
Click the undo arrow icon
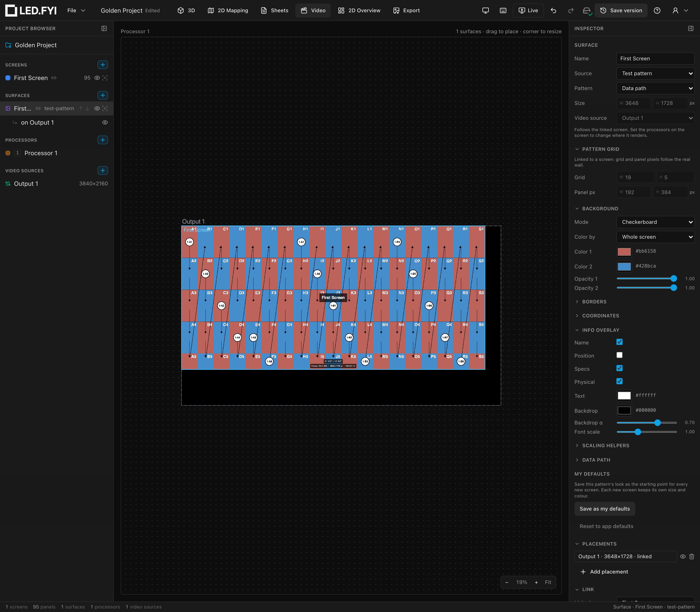tap(553, 10)
